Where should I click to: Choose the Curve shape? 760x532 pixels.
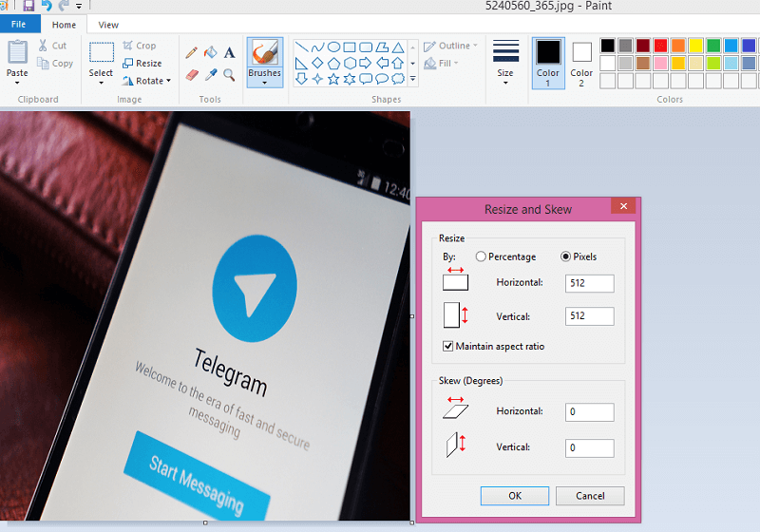point(317,47)
